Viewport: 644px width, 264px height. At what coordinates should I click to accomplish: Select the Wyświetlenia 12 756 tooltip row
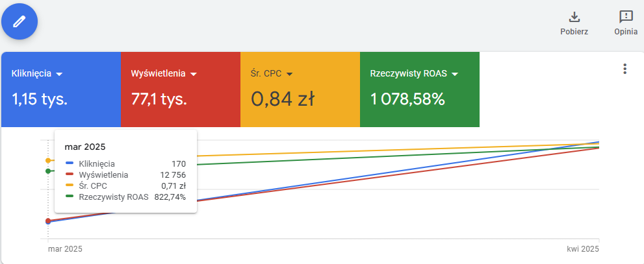point(126,175)
